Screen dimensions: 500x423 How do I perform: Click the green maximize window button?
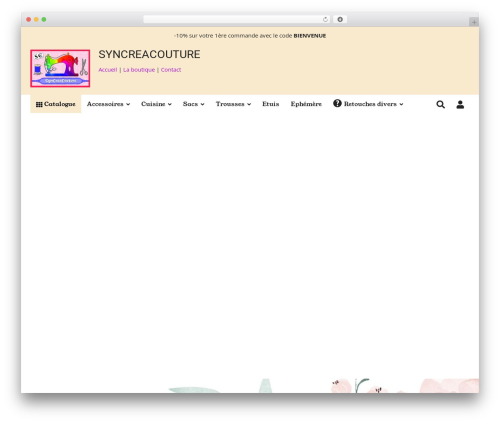[44, 19]
